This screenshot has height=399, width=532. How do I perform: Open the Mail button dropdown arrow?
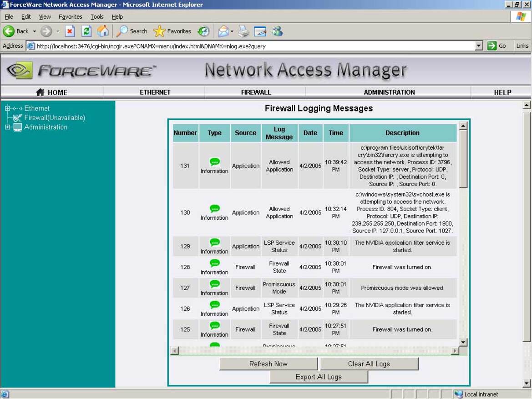[x=232, y=31]
